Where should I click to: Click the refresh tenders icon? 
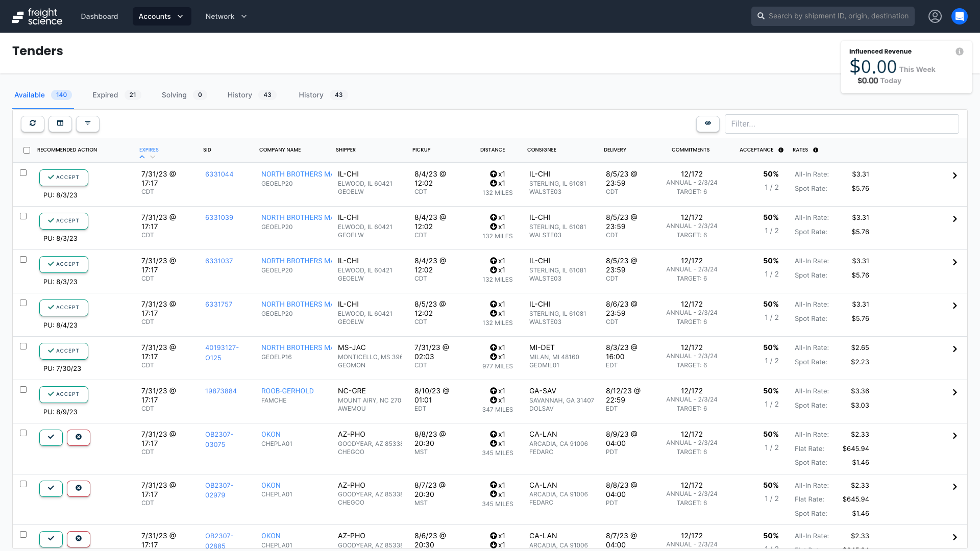pos(32,124)
